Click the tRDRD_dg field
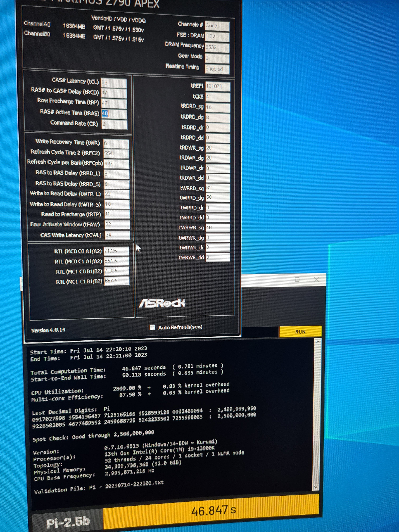 pos(218,118)
